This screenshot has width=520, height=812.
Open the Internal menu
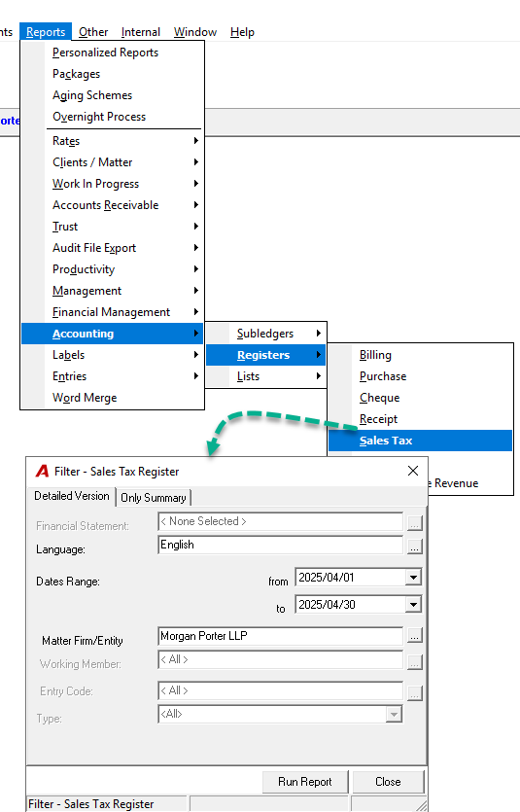pyautogui.click(x=141, y=31)
